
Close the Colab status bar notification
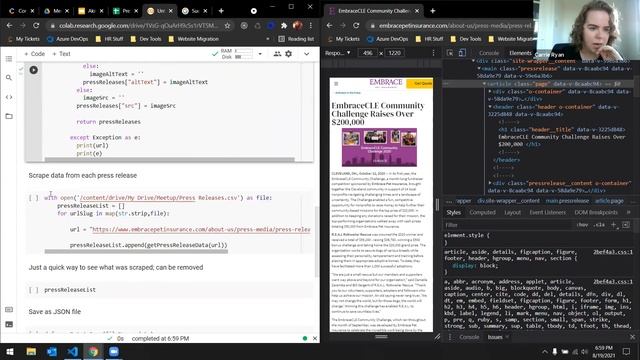point(315,338)
